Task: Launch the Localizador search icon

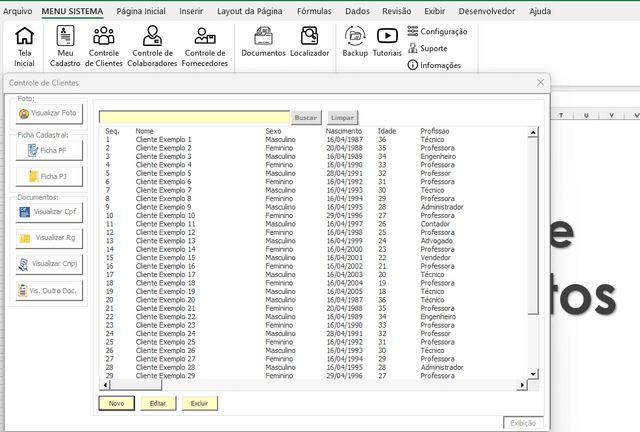Action: pos(309,41)
